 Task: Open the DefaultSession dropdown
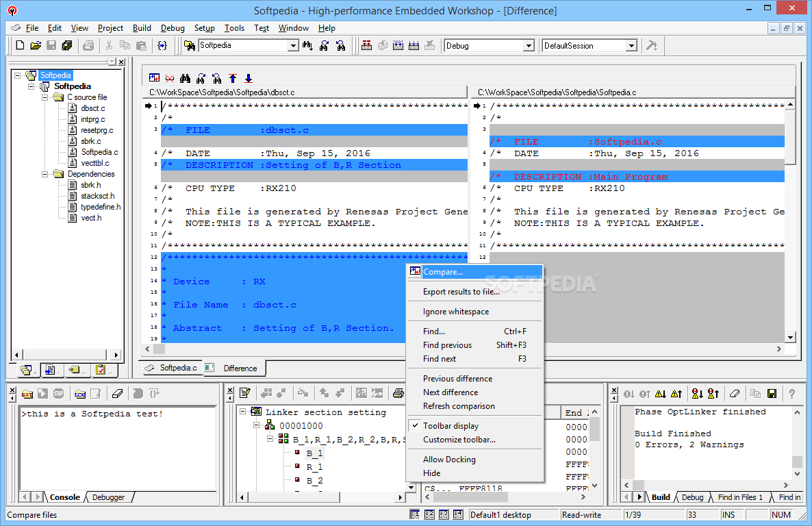tap(631, 46)
